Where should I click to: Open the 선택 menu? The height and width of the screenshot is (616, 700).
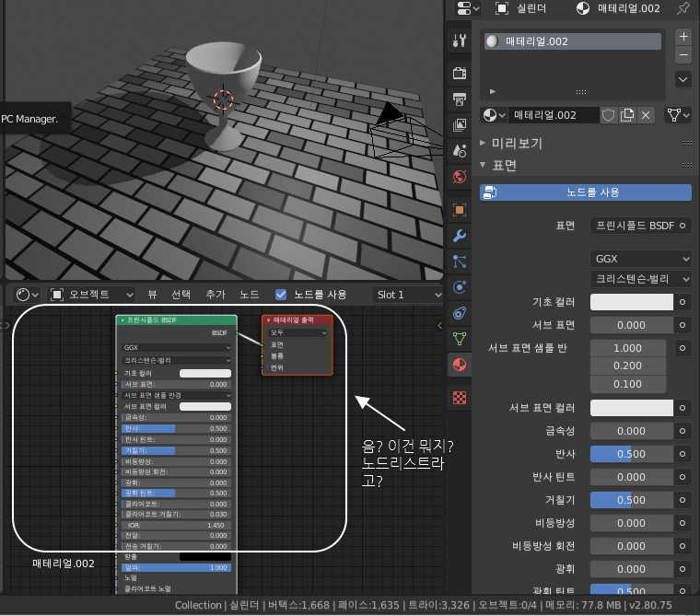(181, 295)
